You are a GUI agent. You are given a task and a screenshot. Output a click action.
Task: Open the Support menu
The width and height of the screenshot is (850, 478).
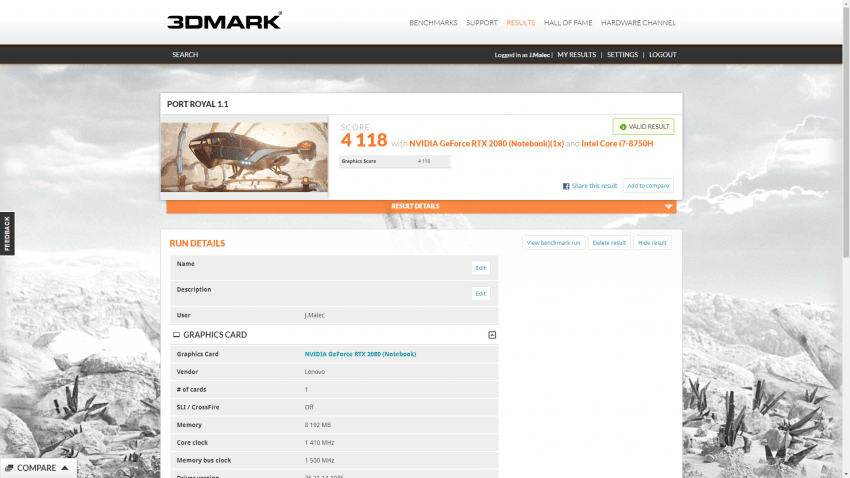pos(481,23)
